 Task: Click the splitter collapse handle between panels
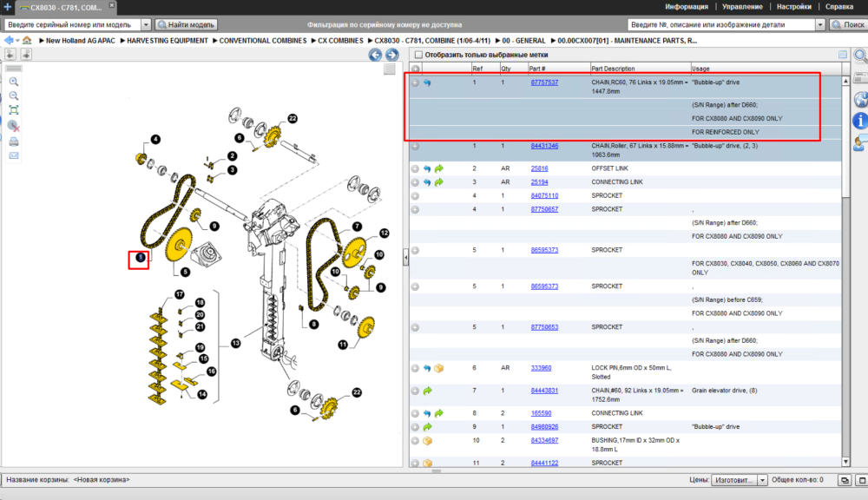(405, 257)
